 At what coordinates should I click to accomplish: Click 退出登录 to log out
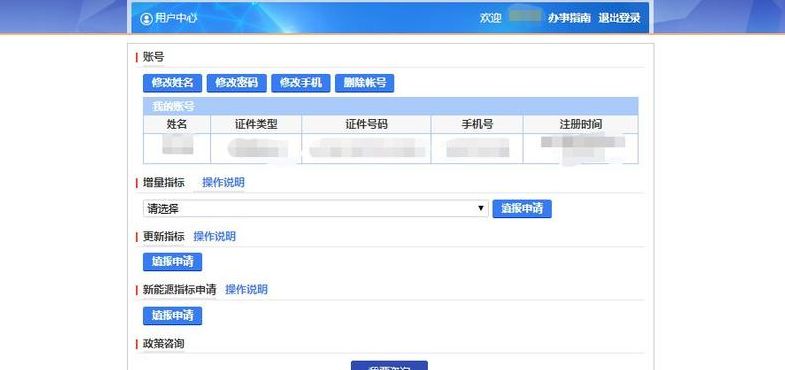pyautogui.click(x=619, y=18)
